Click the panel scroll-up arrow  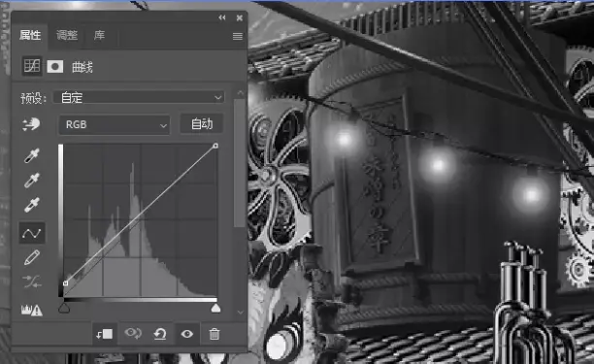(240, 93)
